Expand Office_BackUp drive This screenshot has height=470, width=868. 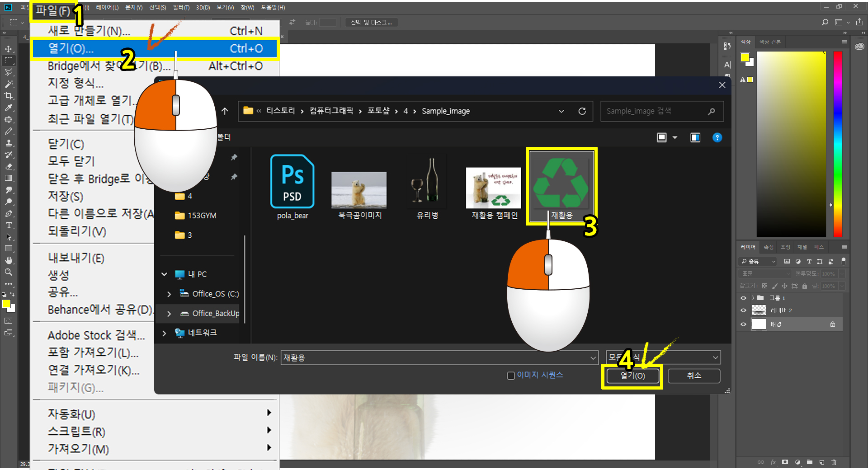tap(169, 314)
